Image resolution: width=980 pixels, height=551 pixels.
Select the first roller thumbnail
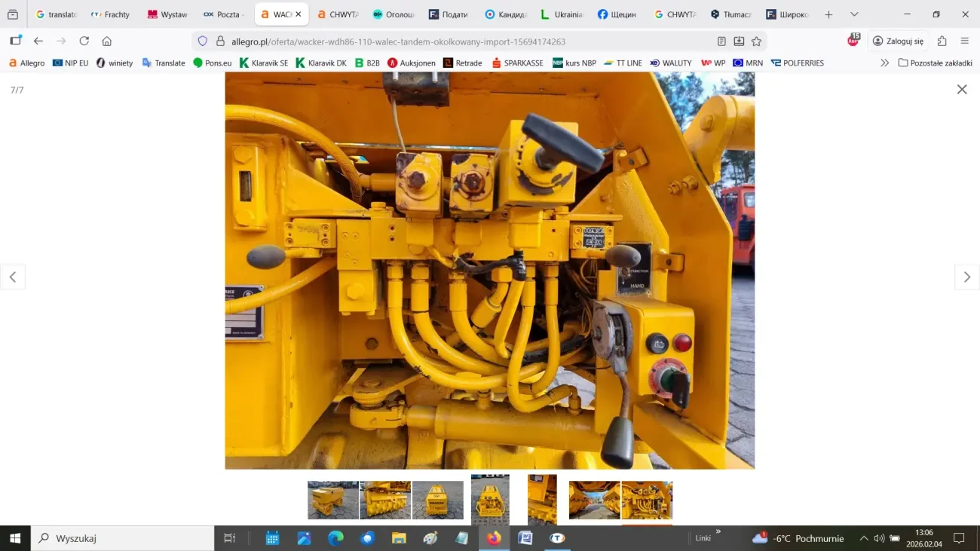pos(332,500)
